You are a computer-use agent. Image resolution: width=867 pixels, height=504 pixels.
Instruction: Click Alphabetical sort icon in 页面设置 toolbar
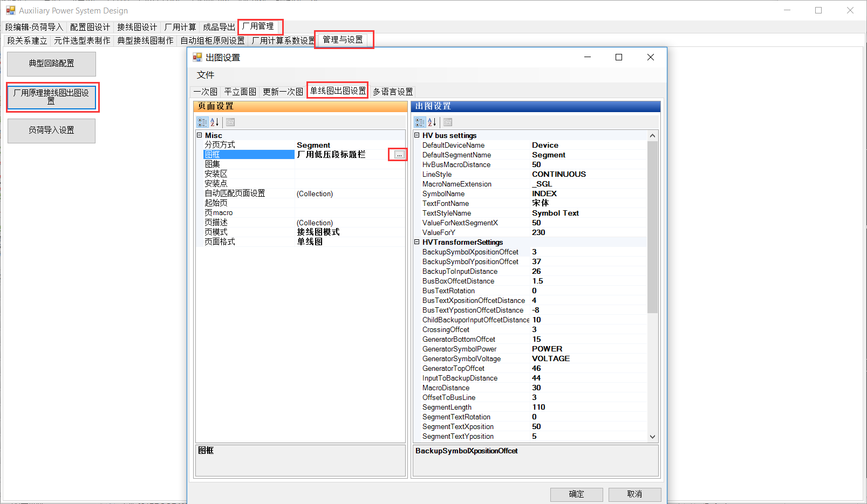pos(215,122)
